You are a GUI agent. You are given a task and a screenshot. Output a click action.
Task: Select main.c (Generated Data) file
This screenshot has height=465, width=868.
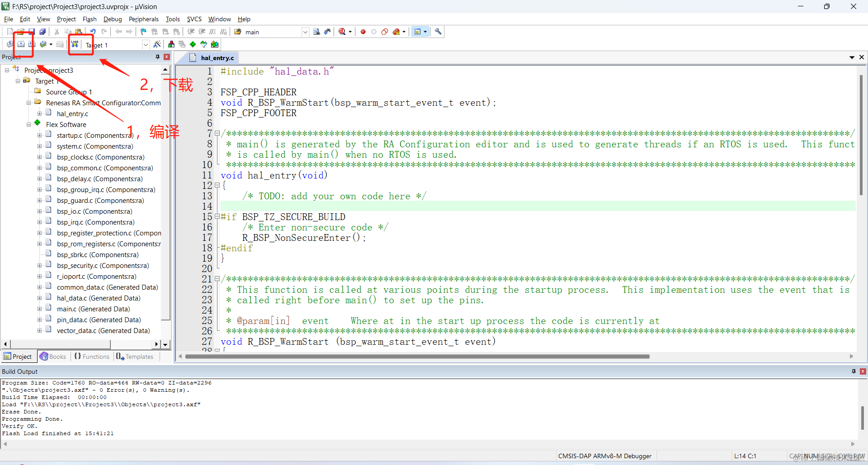pyautogui.click(x=93, y=309)
